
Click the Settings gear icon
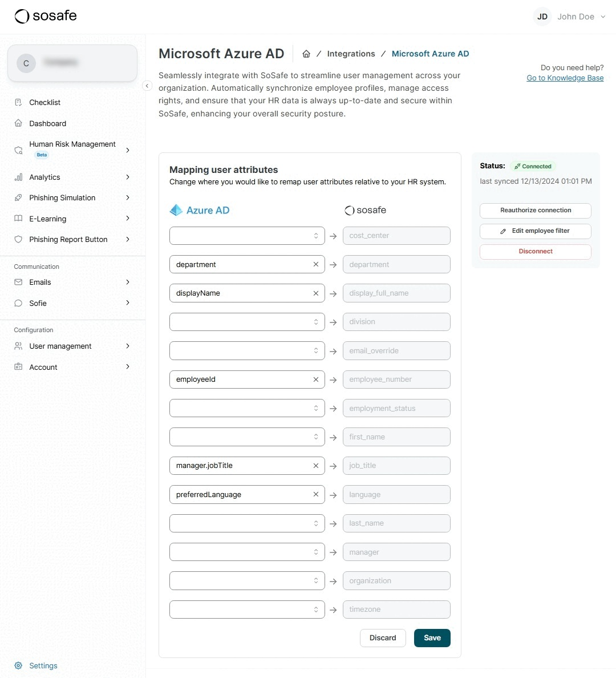coord(18,665)
